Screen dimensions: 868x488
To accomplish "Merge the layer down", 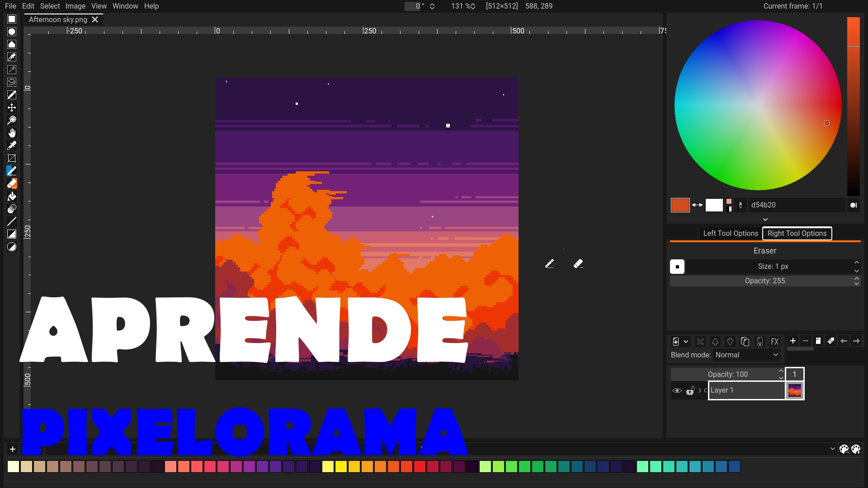I will 760,342.
